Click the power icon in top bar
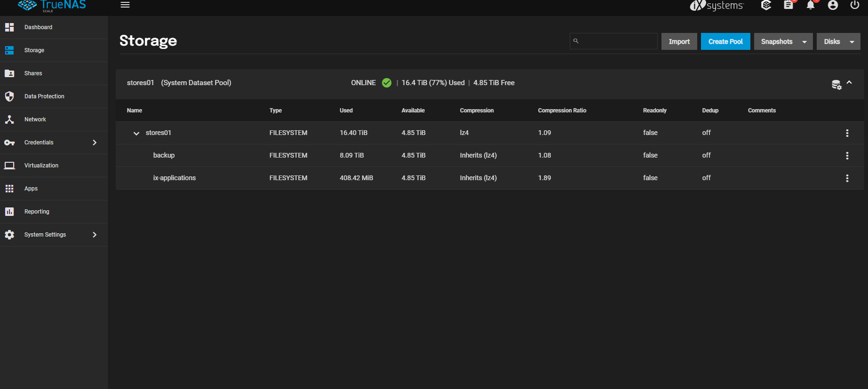 (x=854, y=5)
